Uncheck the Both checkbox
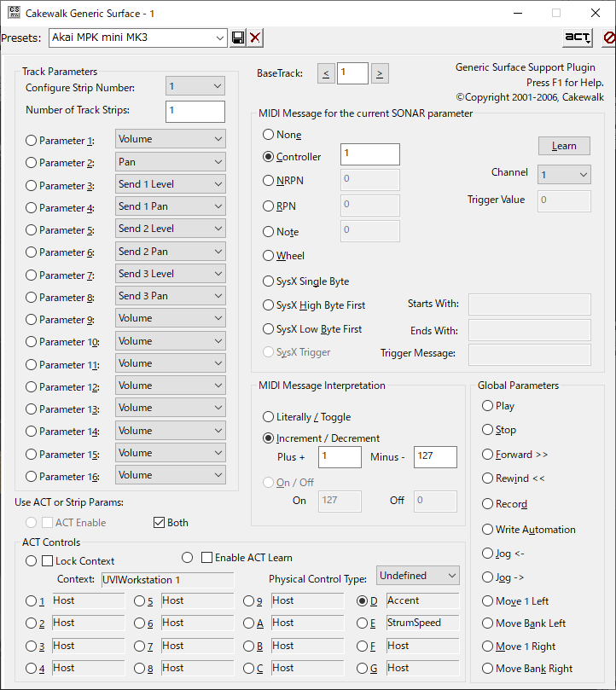The height and width of the screenshot is (690, 616). click(159, 523)
